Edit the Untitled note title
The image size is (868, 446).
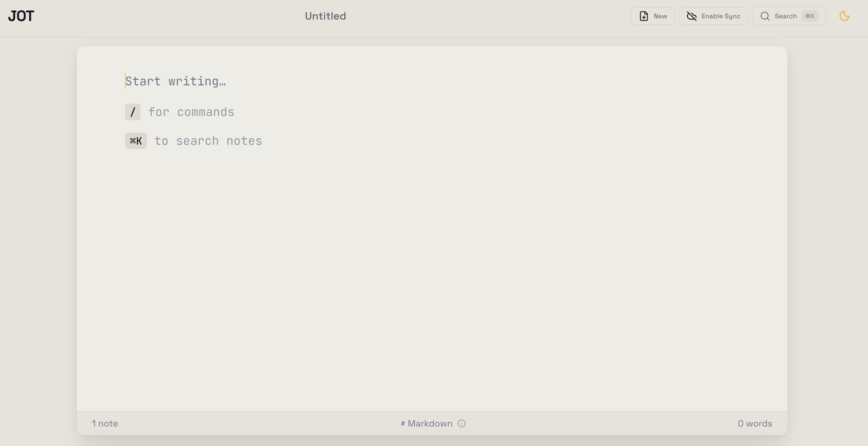325,16
